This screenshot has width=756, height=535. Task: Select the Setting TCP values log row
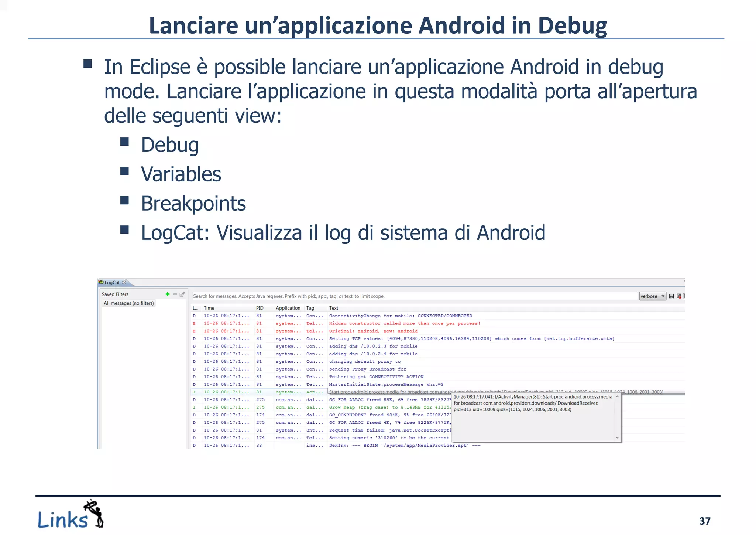(x=438, y=338)
